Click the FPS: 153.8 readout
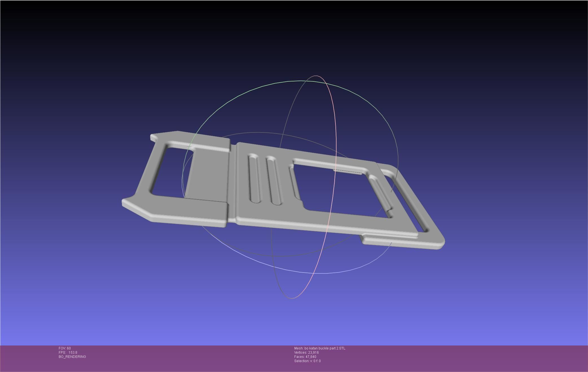Image resolution: width=588 pixels, height=372 pixels. click(68, 353)
